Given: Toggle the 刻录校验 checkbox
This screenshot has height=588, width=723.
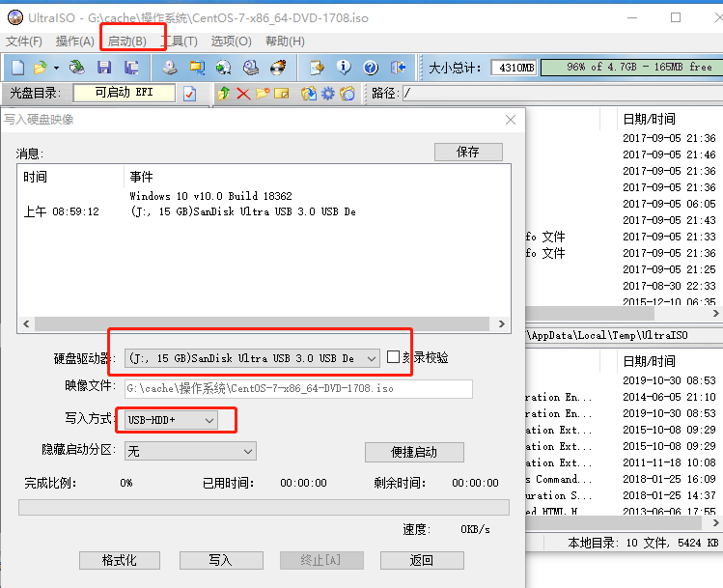Looking at the screenshot, I should coord(393,357).
